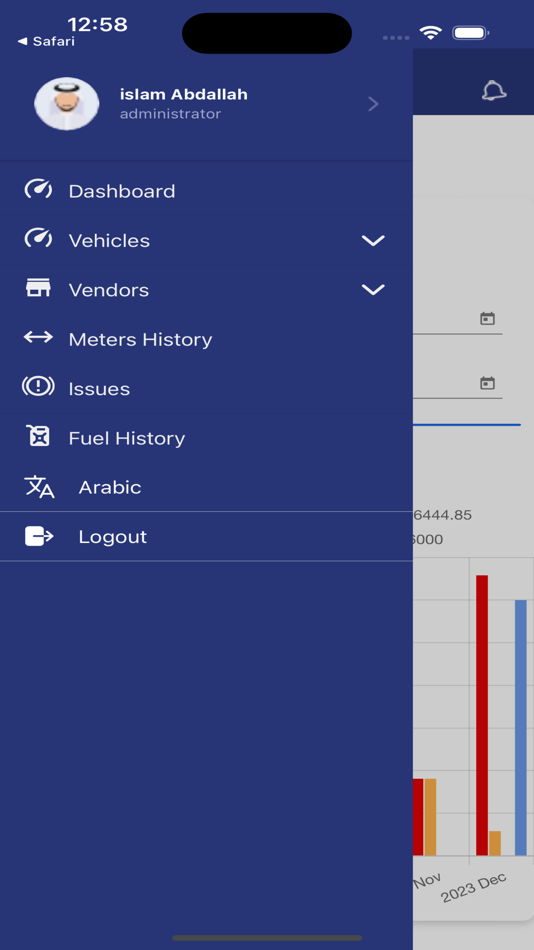Click the Vehicles gauge icon
The height and width of the screenshot is (950, 534).
pos(38,239)
